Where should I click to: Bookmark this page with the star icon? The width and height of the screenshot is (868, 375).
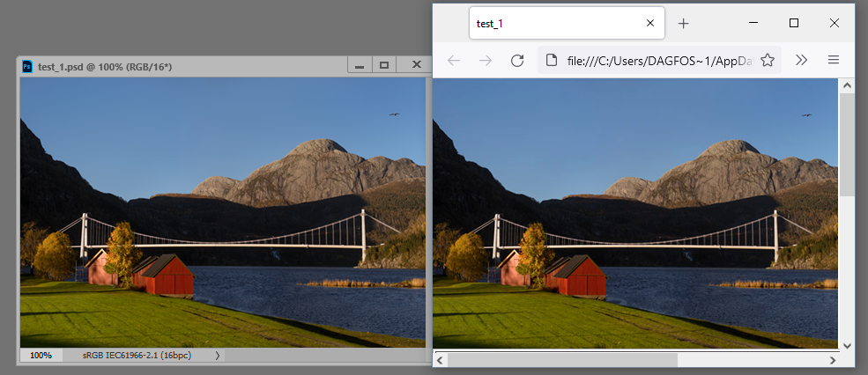768,60
